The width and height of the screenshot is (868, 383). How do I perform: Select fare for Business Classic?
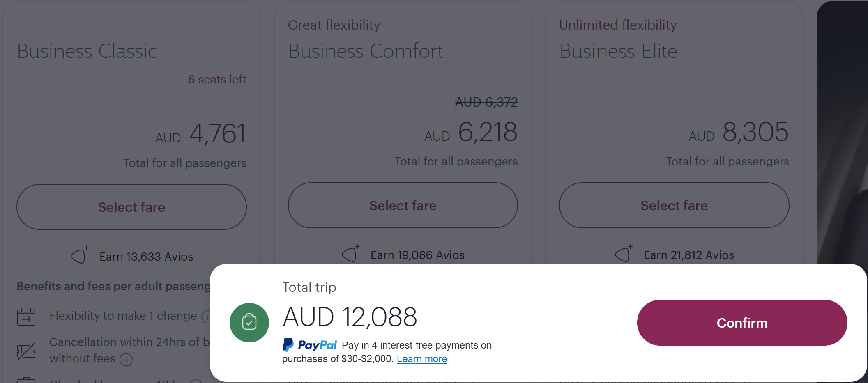[131, 207]
